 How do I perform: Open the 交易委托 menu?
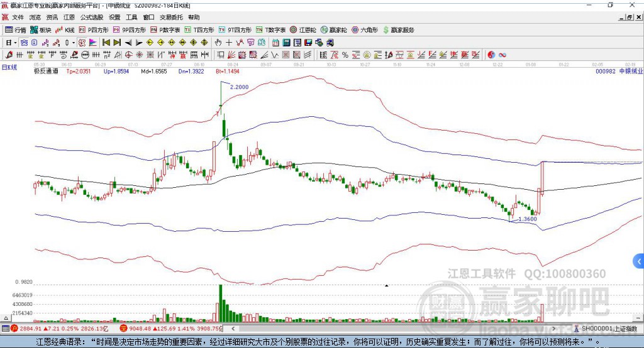(x=171, y=17)
